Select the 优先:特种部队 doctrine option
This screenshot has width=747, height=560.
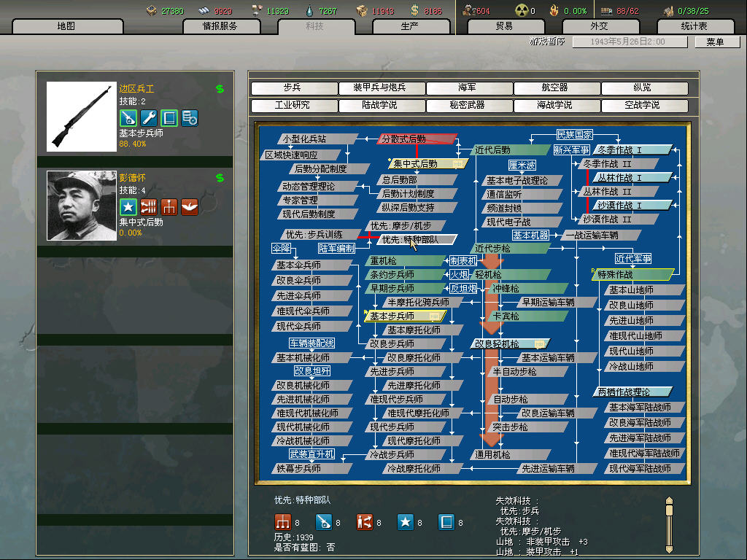[x=417, y=240]
